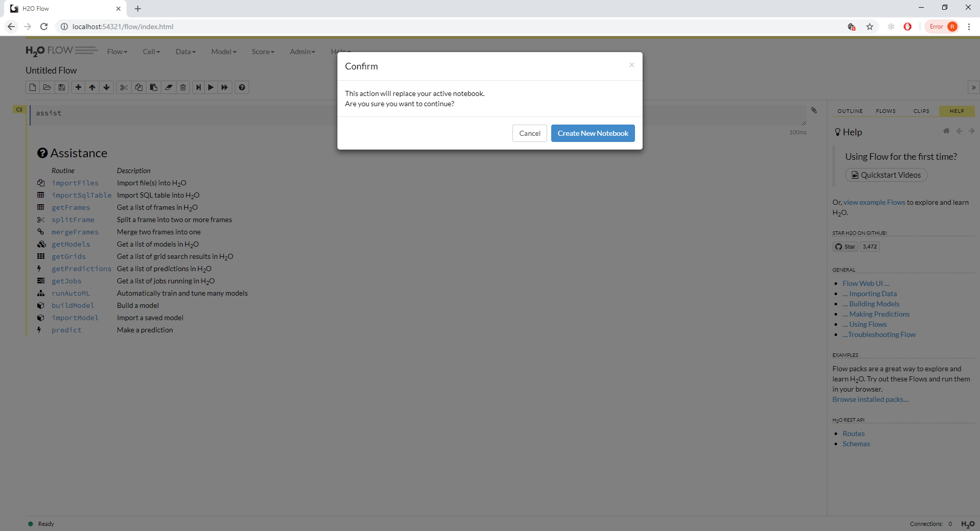This screenshot has width=980, height=531.
Task: Go forward in help pane
Action: pyautogui.click(x=971, y=131)
